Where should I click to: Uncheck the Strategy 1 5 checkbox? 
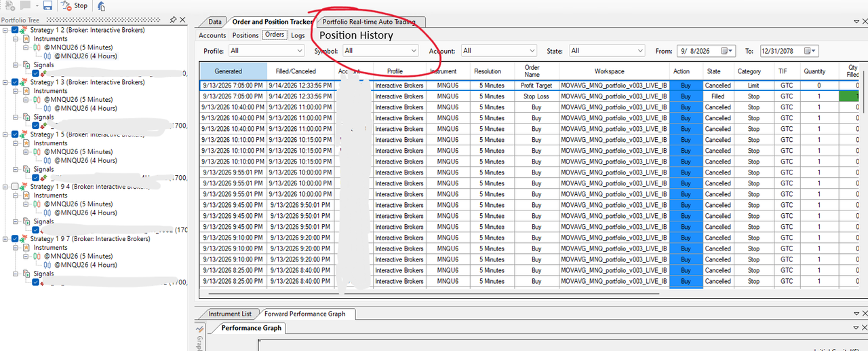coord(15,134)
